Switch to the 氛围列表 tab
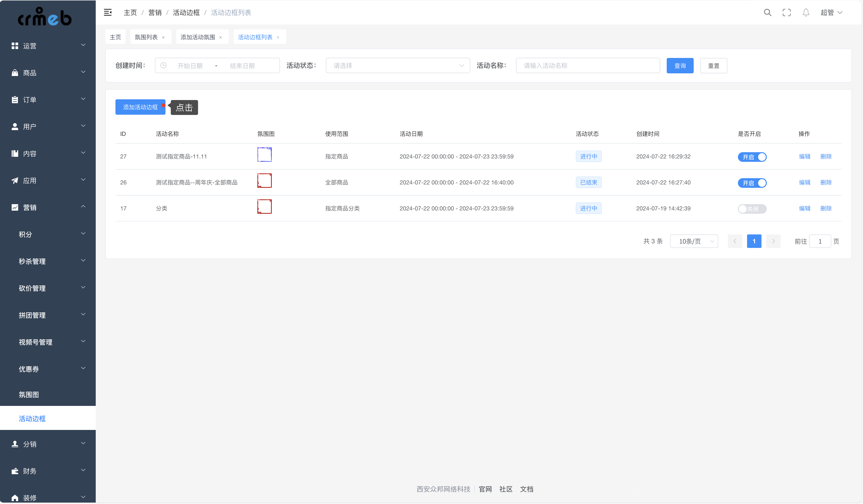This screenshot has height=504, width=863. click(146, 37)
